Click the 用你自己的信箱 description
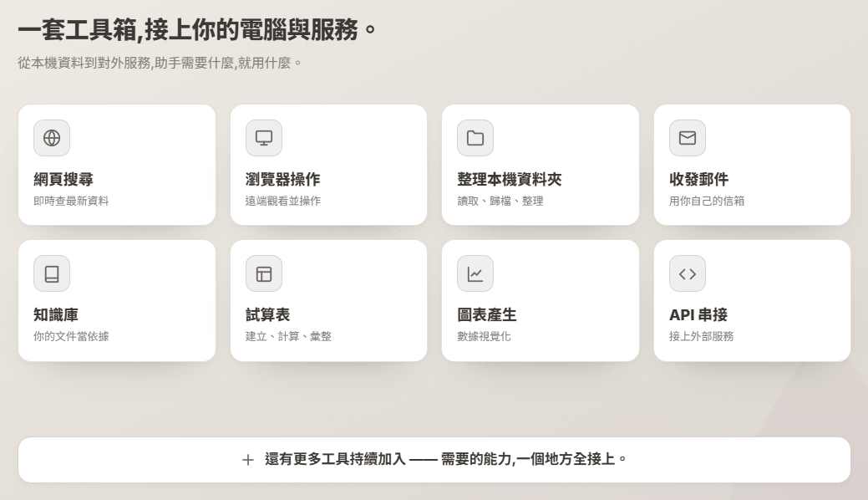868x500 pixels. (707, 201)
